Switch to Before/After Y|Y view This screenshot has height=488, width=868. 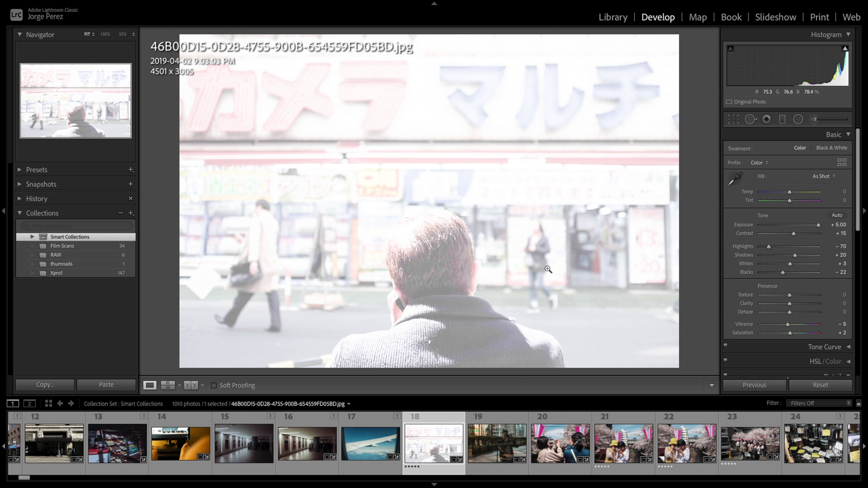point(191,385)
